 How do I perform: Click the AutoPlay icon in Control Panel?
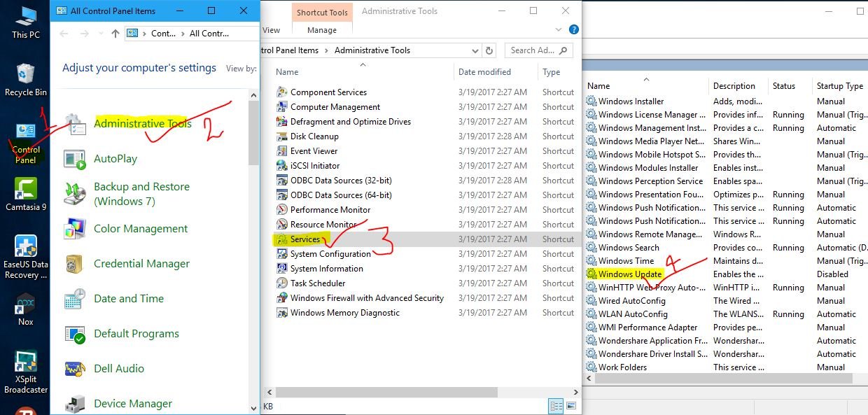point(75,159)
